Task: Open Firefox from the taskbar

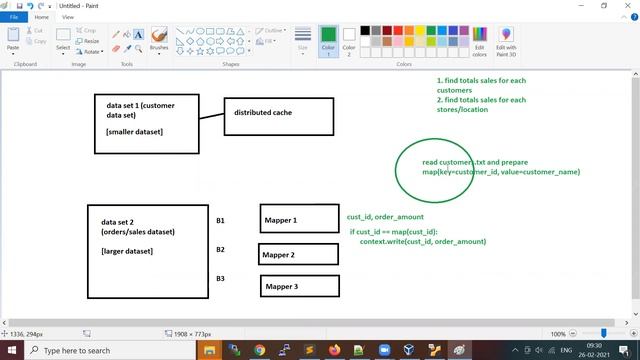Action: (334, 350)
